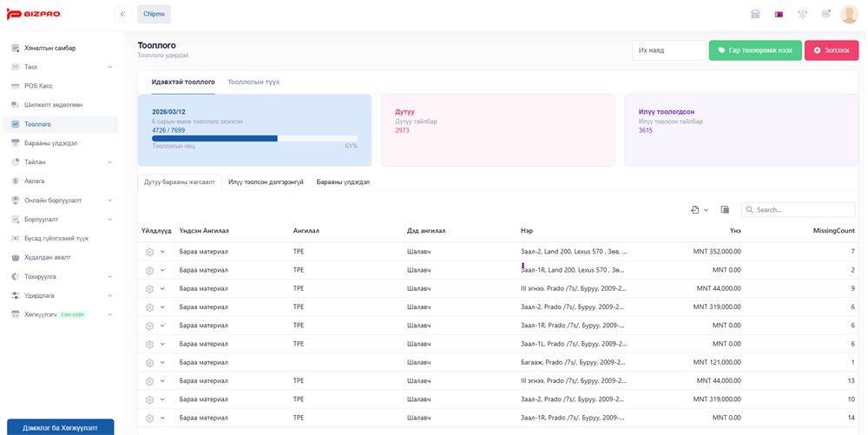The height and width of the screenshot is (435, 868).
Task: Go to Шилжилт хөдөлгөөн in sidebar
Action: coord(61,104)
